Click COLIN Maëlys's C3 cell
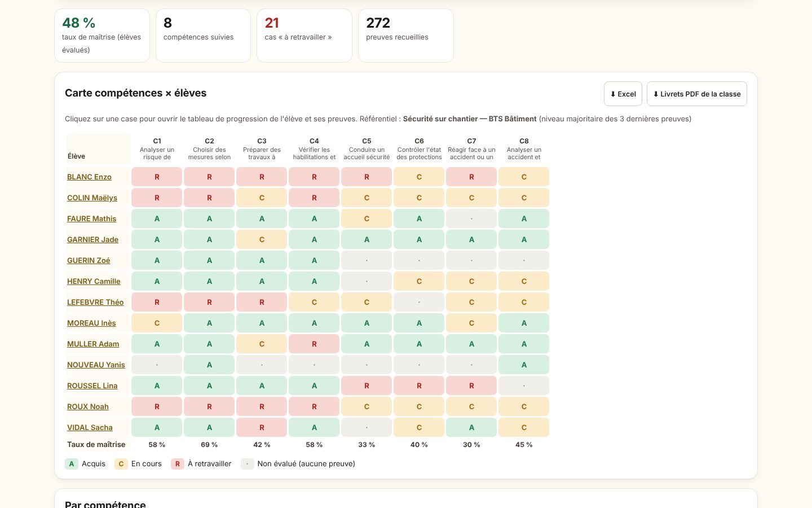The height and width of the screenshot is (508, 812). coord(262,198)
